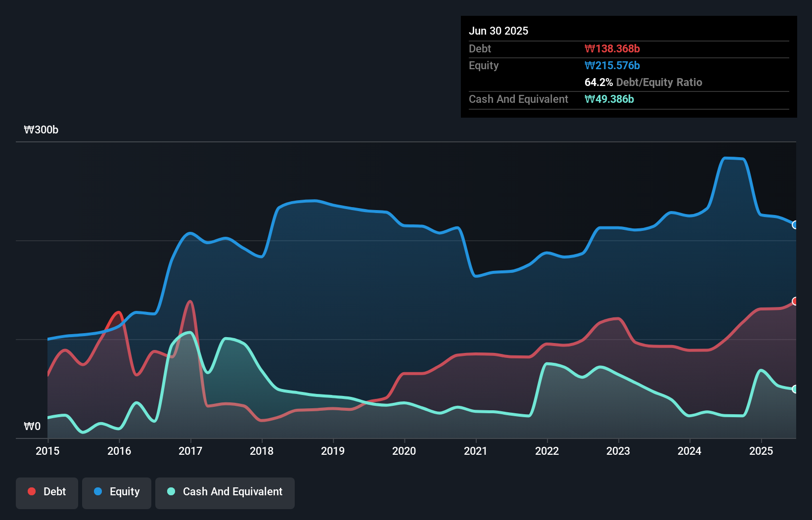Click the Debt endpoint marker on the chart
The height and width of the screenshot is (520, 812).
[x=795, y=301]
